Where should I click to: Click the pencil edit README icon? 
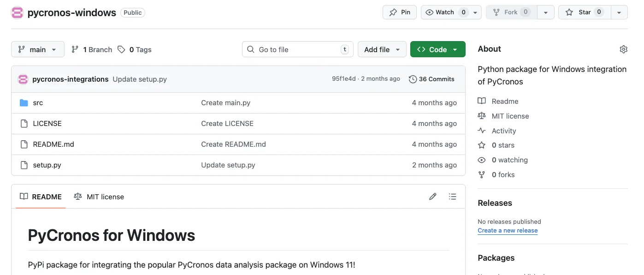point(432,197)
